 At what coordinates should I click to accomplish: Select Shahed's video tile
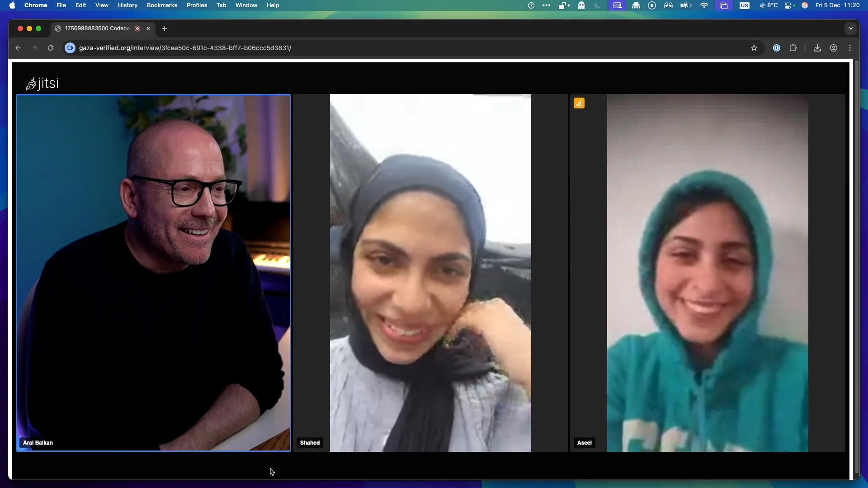tap(430, 271)
